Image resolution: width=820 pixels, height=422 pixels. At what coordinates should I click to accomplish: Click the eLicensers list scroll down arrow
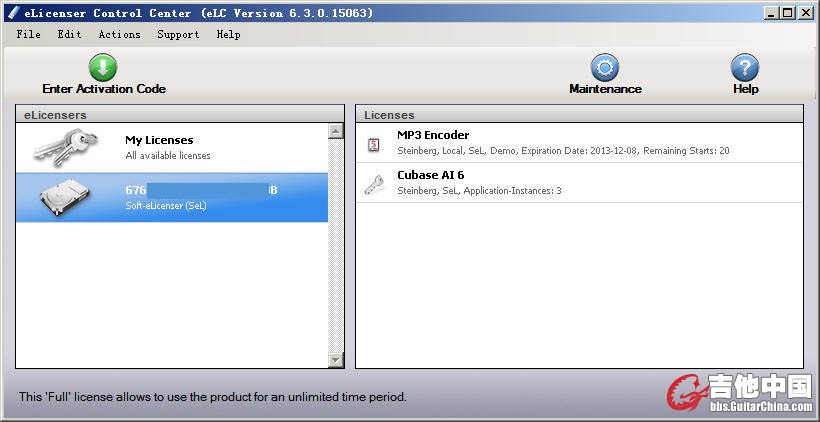tap(335, 360)
